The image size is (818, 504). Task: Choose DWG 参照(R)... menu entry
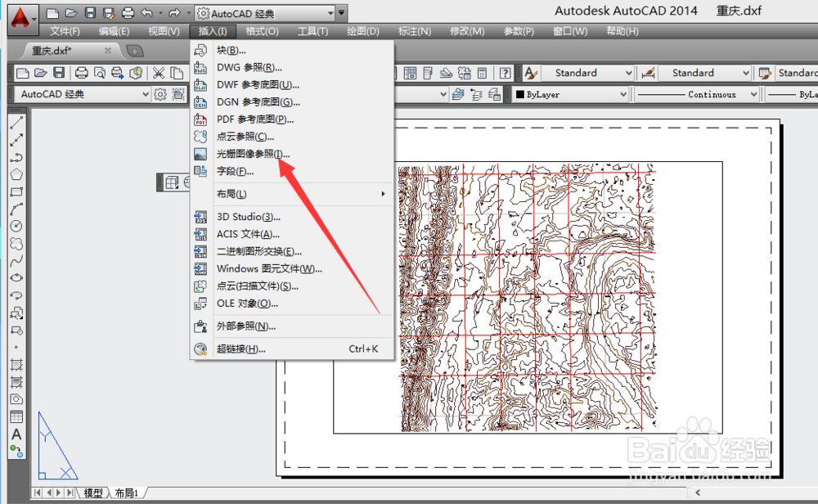coord(292,67)
